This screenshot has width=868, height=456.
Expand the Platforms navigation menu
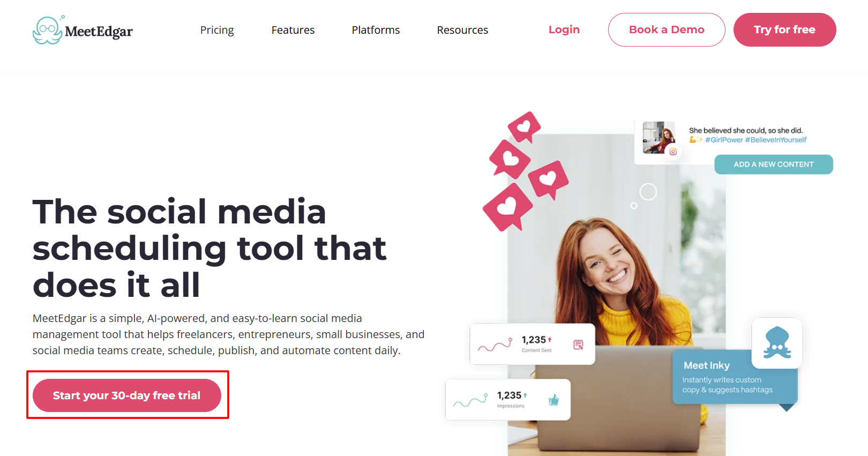[376, 30]
